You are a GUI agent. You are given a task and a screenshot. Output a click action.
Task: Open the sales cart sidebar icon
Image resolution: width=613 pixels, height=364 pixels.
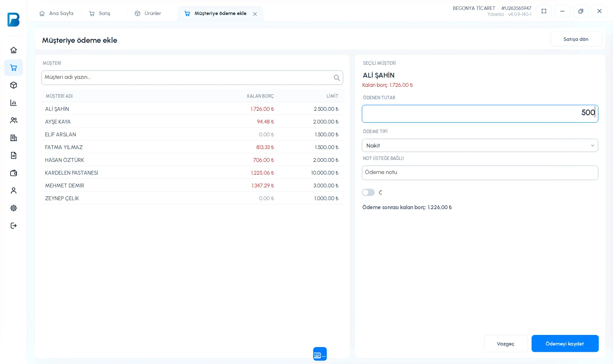tap(13, 68)
